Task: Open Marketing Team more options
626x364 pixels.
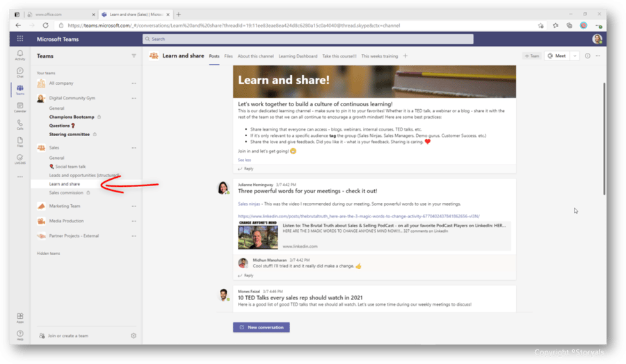Action: point(134,206)
